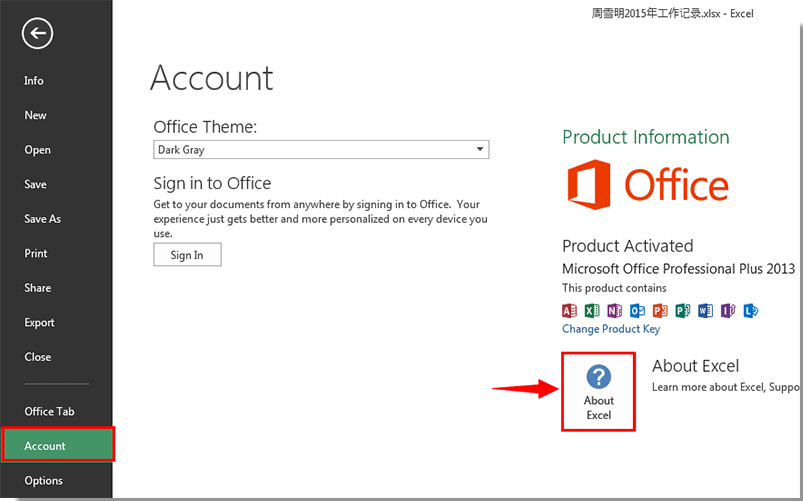The image size is (803, 501).
Task: Click the back arrow button
Action: click(x=37, y=34)
